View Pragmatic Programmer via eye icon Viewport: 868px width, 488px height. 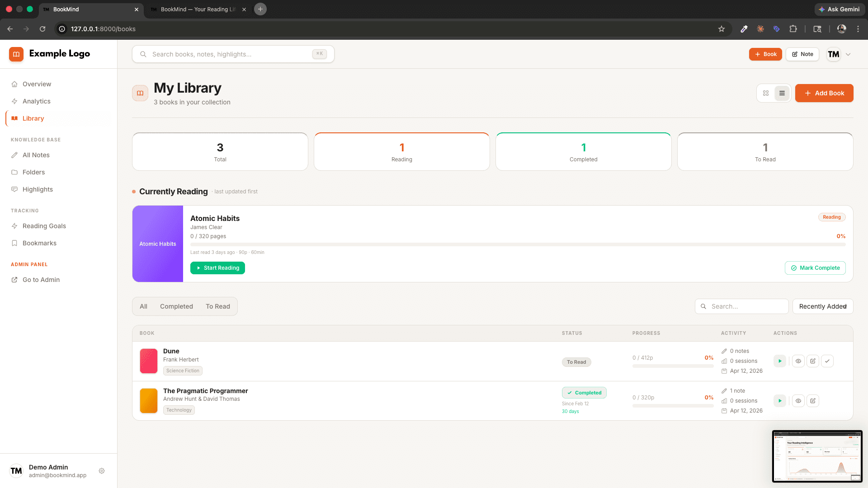click(x=798, y=401)
